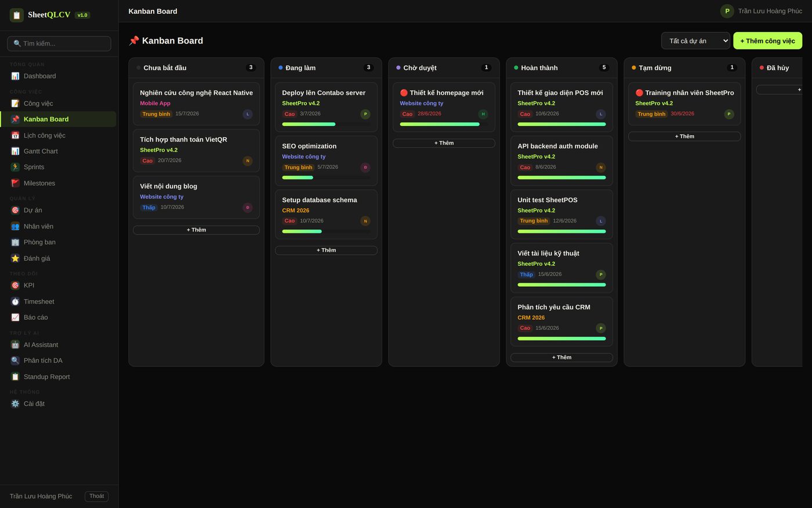Click progress bar on Deploy lên Contabo server
This screenshot has width=812, height=508.
pos(326,124)
